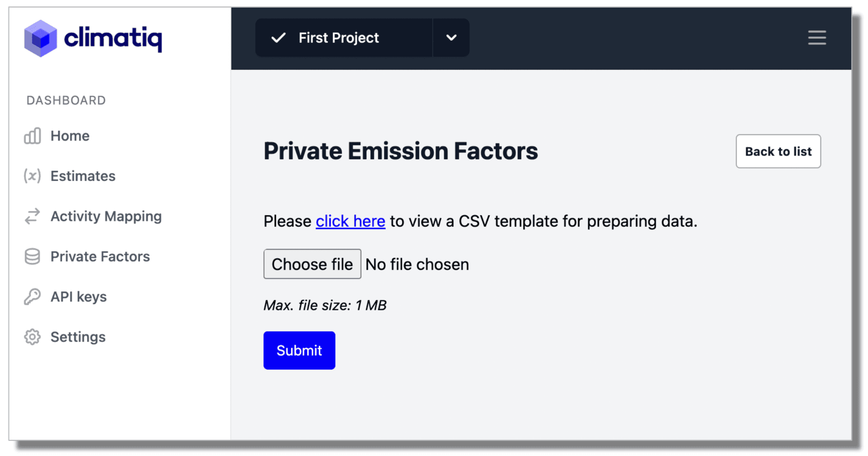
Task: Open the hamburger menu icon
Action: 817,38
